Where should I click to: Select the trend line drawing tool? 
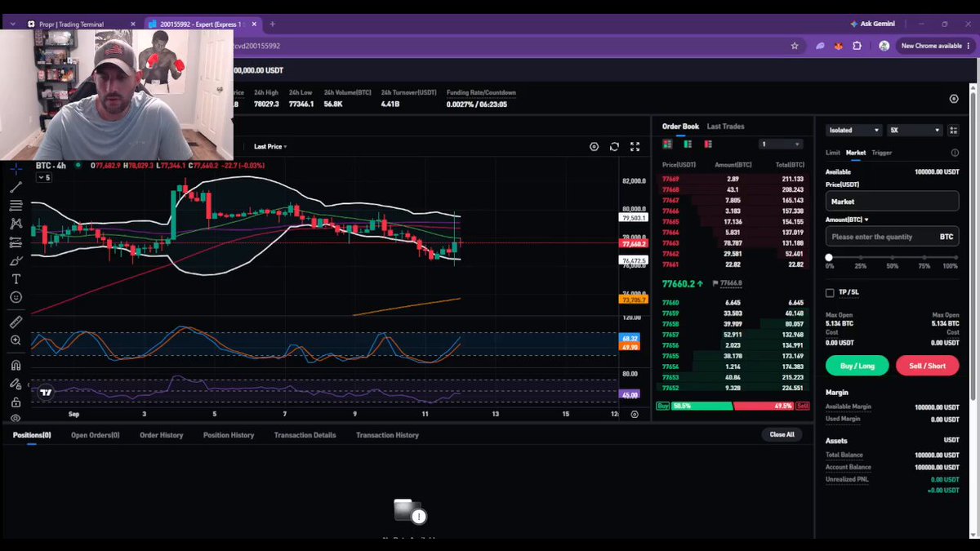16,187
